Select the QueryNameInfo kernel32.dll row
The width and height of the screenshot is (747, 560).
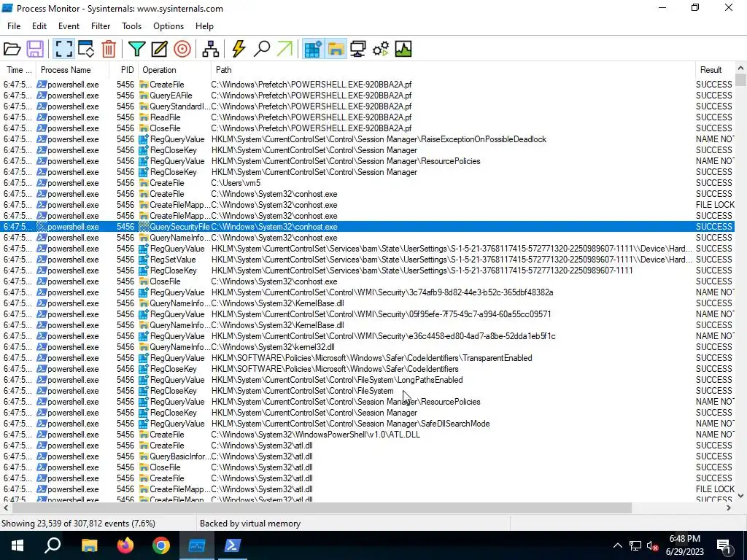[368, 347]
